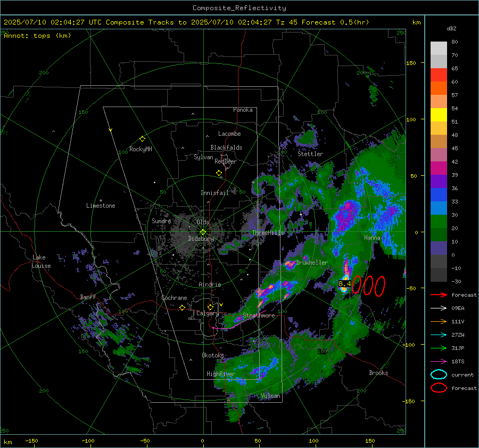
Task: Click the yellow diamond marker near RedDeer
Action: click(219, 173)
